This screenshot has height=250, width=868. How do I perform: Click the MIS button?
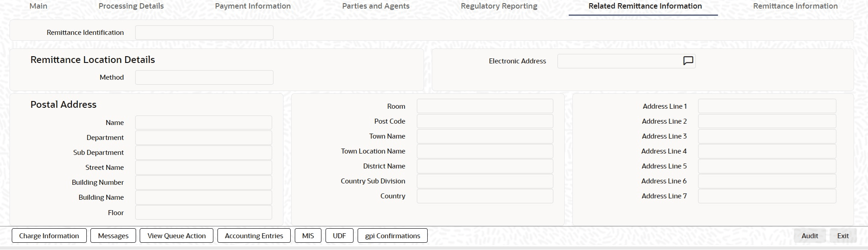(308, 236)
